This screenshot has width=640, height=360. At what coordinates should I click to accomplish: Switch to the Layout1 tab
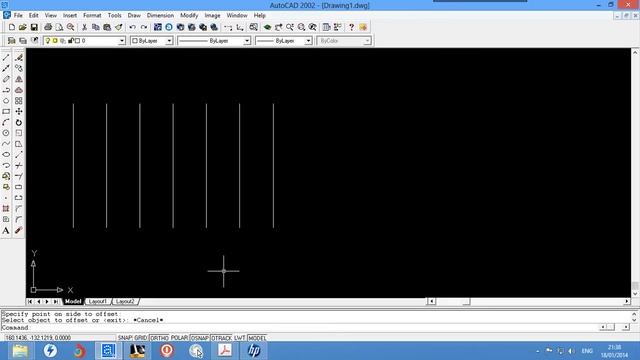(98, 302)
